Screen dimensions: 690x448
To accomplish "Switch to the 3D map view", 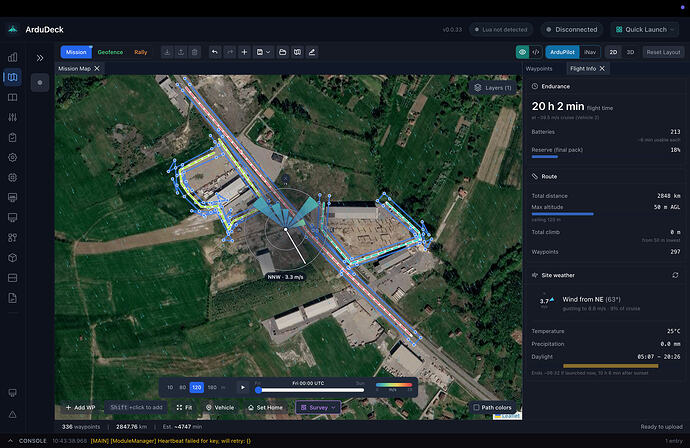I will click(x=630, y=52).
